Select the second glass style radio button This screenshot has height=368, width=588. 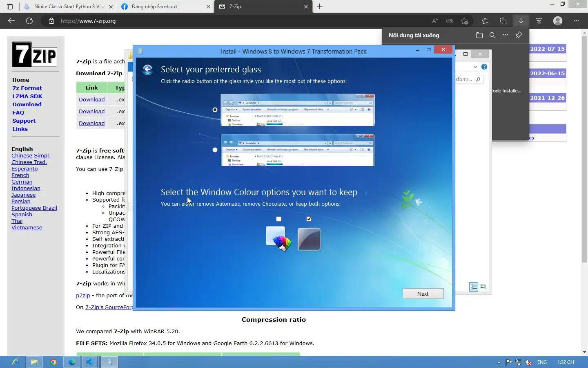tap(215, 150)
